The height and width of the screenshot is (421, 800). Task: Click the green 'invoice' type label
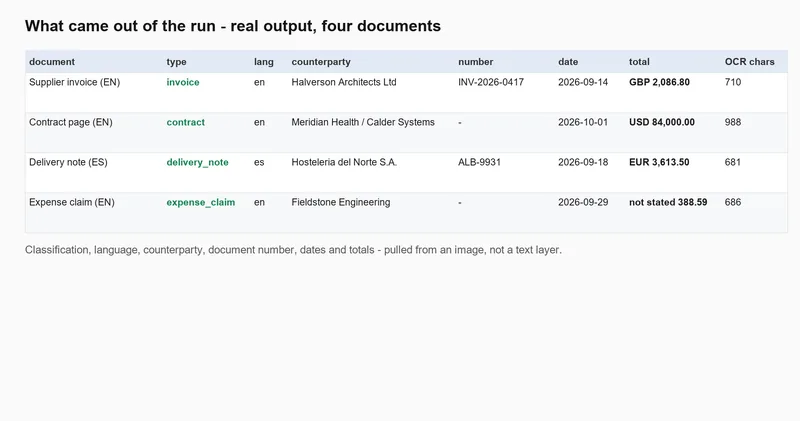[x=183, y=82]
